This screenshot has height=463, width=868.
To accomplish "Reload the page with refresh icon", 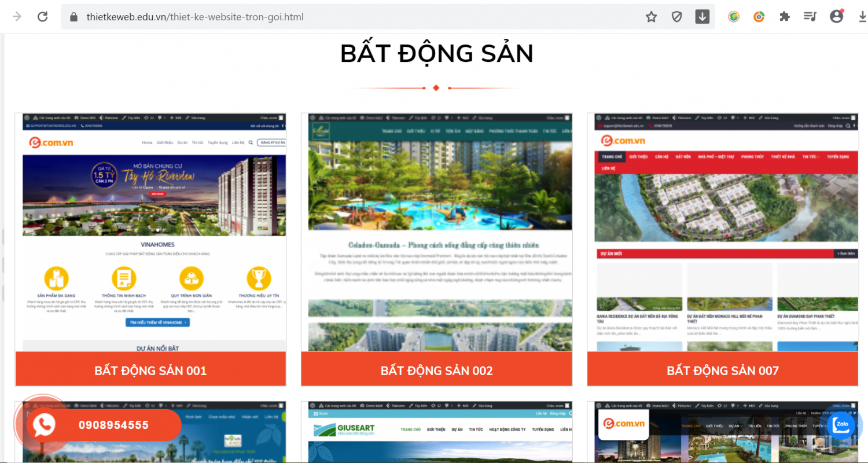I will [x=42, y=17].
